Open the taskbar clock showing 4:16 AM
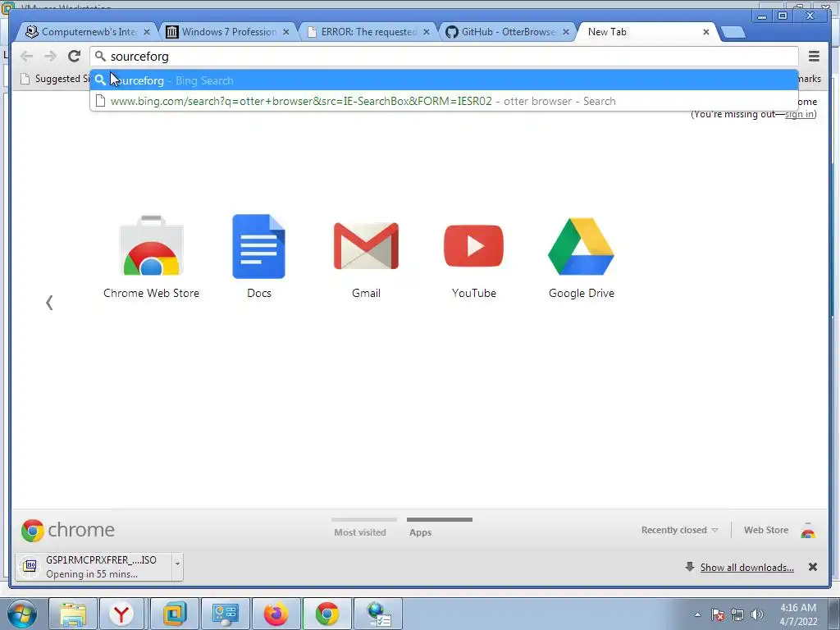The width and height of the screenshot is (840, 630). (797, 614)
